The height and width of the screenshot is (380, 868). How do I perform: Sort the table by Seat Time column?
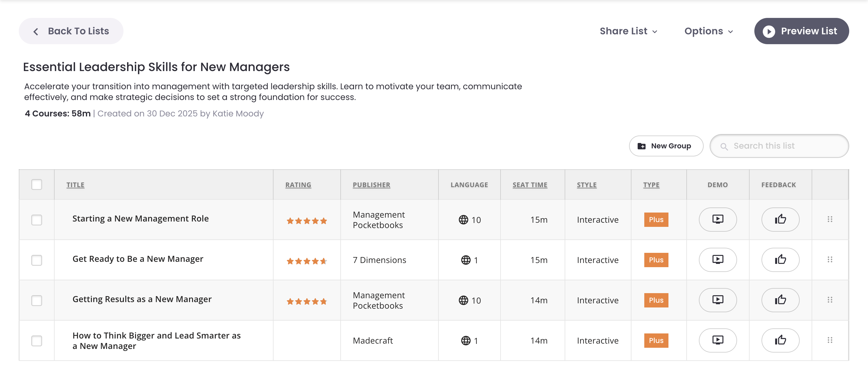click(x=530, y=185)
